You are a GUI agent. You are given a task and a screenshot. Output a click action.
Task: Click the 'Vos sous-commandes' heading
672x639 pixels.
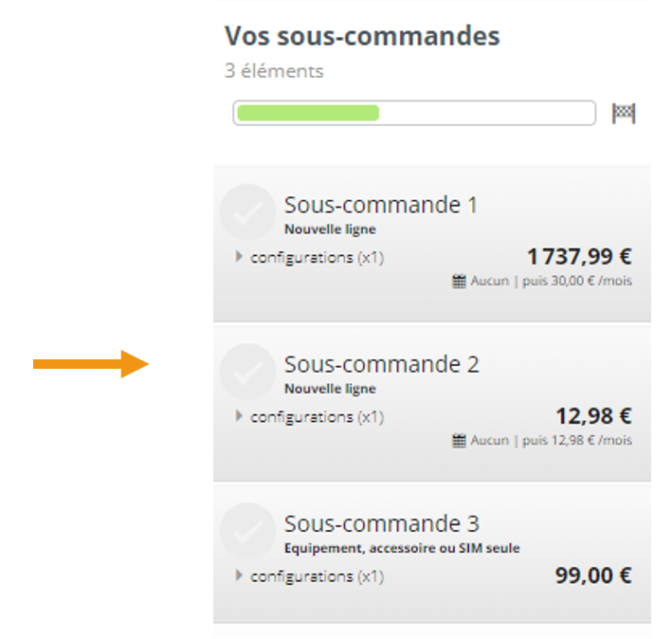pyautogui.click(x=362, y=36)
